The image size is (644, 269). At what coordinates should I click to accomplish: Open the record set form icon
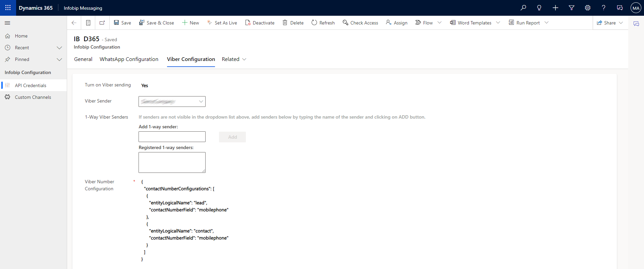(88, 23)
